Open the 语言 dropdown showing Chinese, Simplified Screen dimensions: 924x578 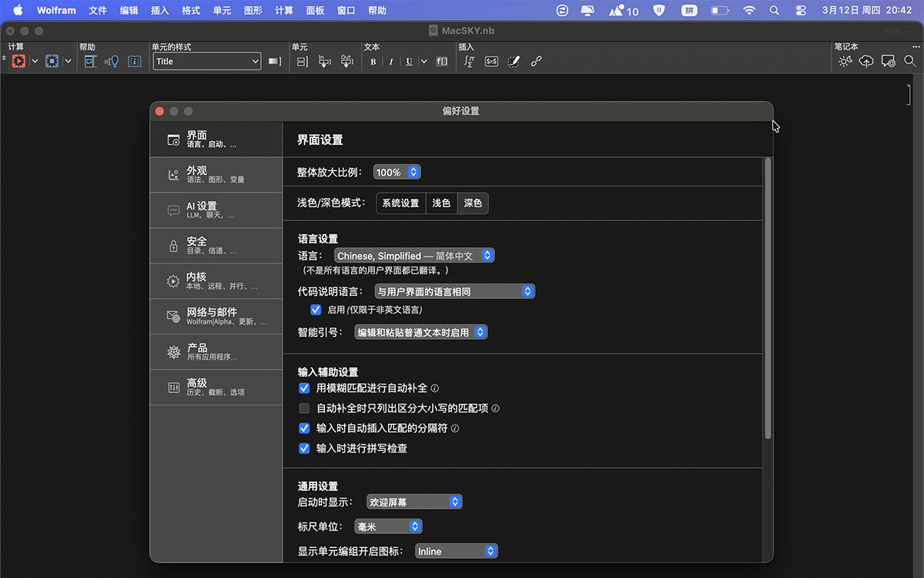pyautogui.click(x=414, y=256)
